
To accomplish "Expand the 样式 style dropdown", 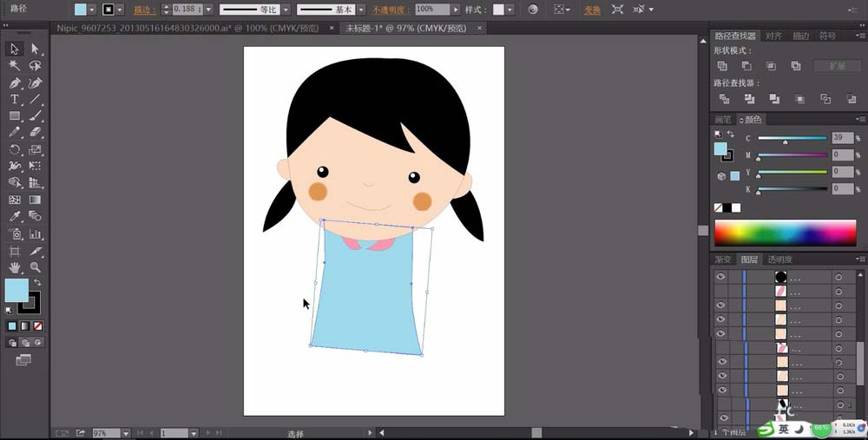I will 510,10.
